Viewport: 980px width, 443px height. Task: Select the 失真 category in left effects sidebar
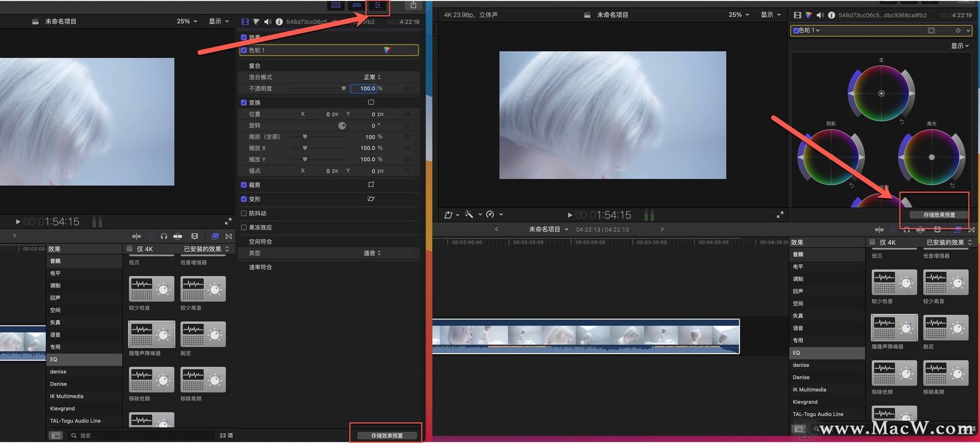coord(84,322)
